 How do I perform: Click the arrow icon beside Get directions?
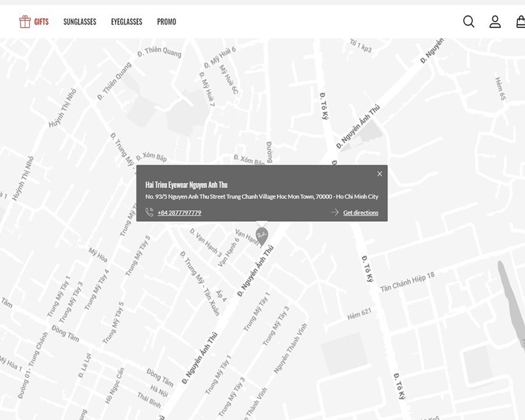[335, 212]
